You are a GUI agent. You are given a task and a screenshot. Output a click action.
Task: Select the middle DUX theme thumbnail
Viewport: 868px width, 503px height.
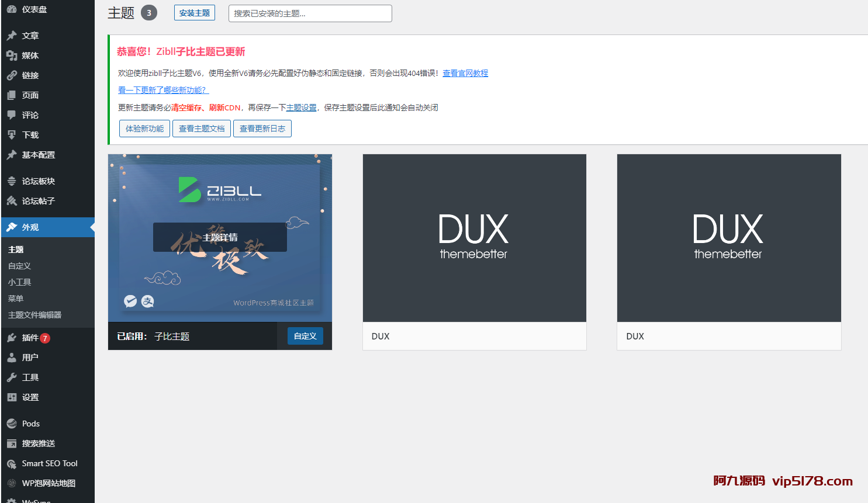474,238
